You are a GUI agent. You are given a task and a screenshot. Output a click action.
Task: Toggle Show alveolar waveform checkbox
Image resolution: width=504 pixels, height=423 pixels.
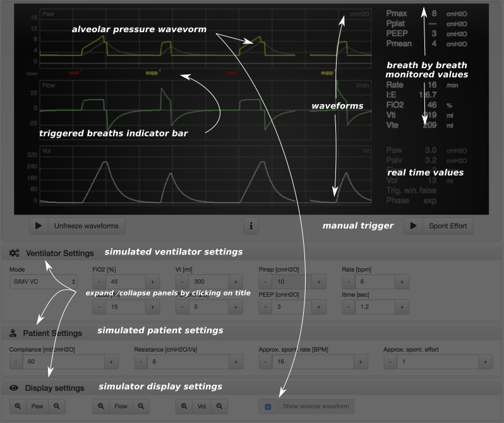point(268,407)
